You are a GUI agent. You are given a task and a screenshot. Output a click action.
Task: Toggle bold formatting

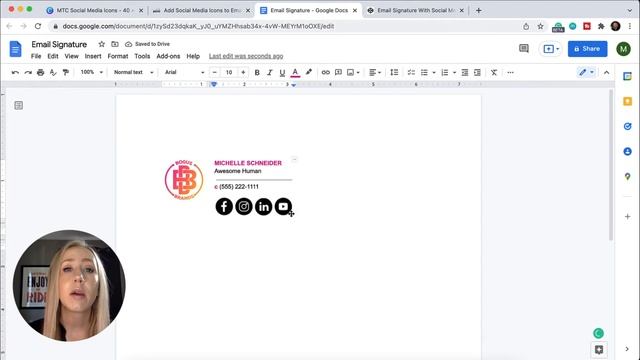[257, 73]
